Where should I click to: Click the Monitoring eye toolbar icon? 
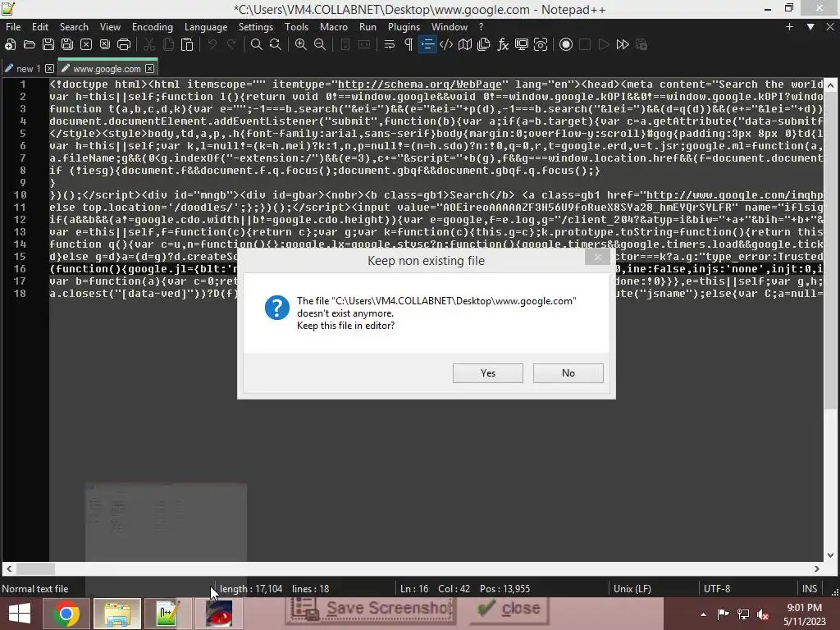coord(541,44)
